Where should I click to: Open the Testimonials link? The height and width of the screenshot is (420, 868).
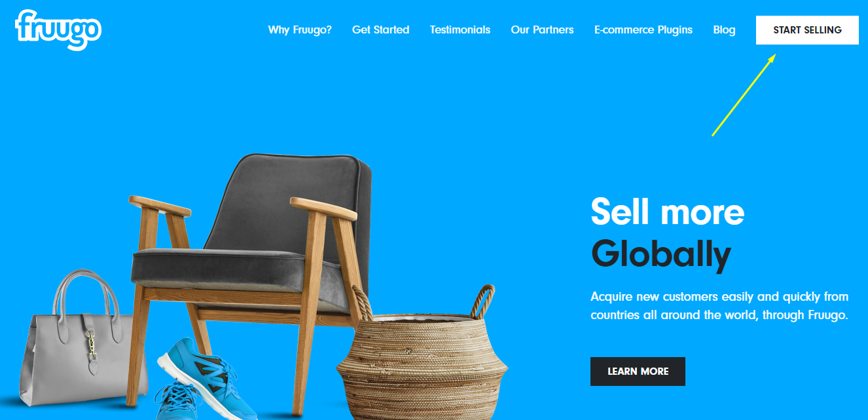click(460, 29)
